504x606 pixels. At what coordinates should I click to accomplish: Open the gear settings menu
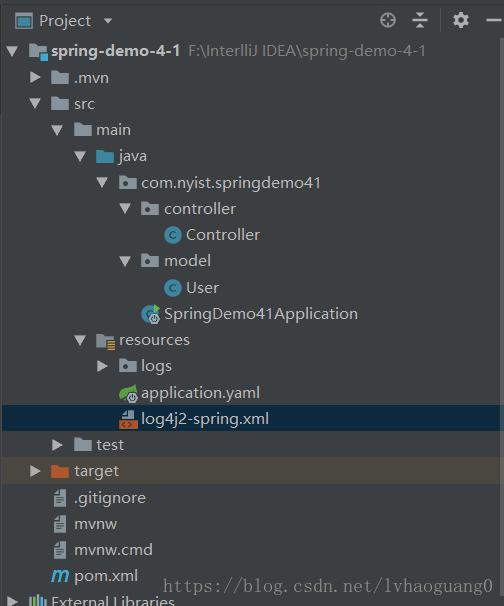461,20
